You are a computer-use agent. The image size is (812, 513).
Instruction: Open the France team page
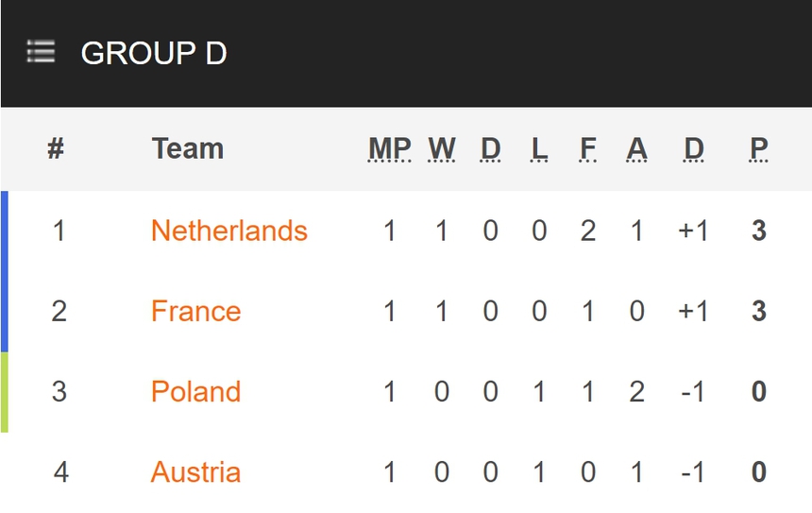click(195, 311)
